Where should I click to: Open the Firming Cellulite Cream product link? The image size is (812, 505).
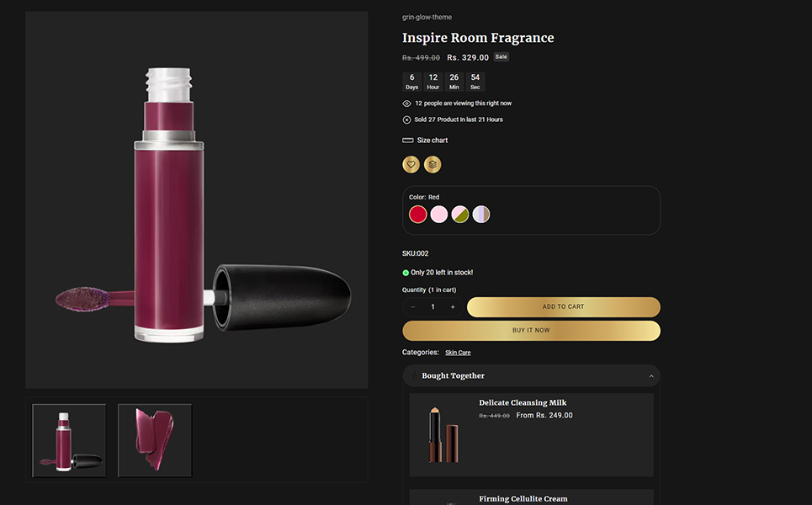pos(523,499)
